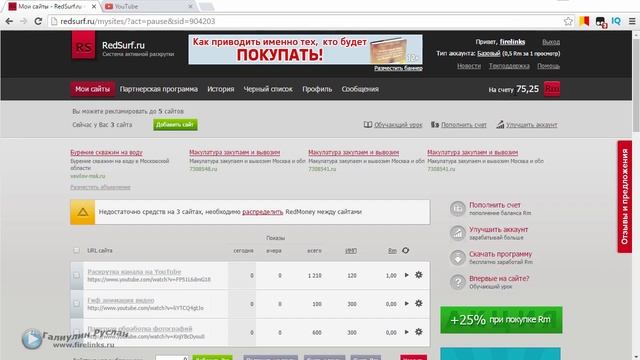Bookmark page with the star icon
Screen dimensions: 640x360
coord(568,21)
